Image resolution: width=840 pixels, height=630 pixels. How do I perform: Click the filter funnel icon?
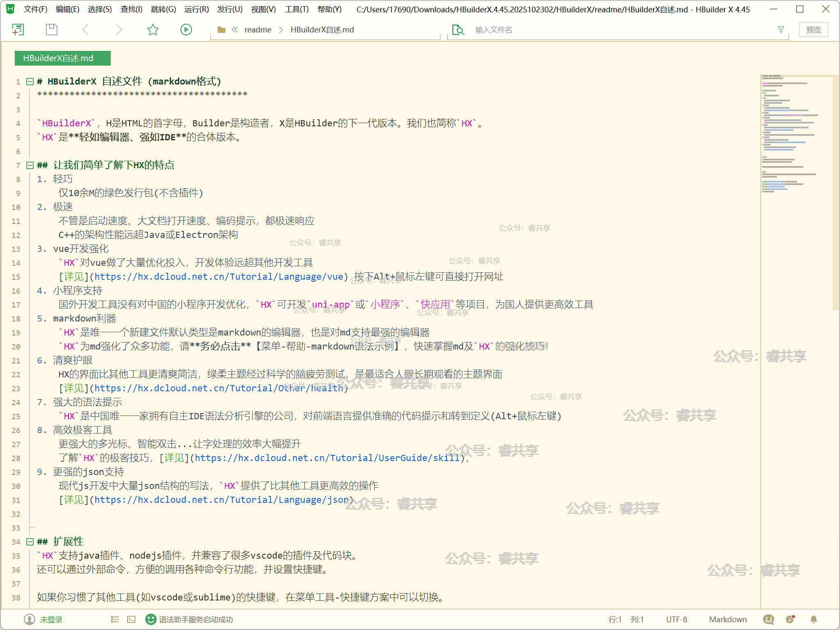click(x=781, y=30)
